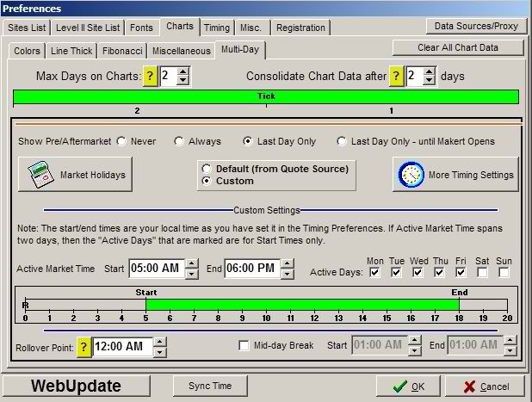Image resolution: width=532 pixels, height=402 pixels.
Task: Enable the Sat active day checkbox
Action: (x=483, y=272)
